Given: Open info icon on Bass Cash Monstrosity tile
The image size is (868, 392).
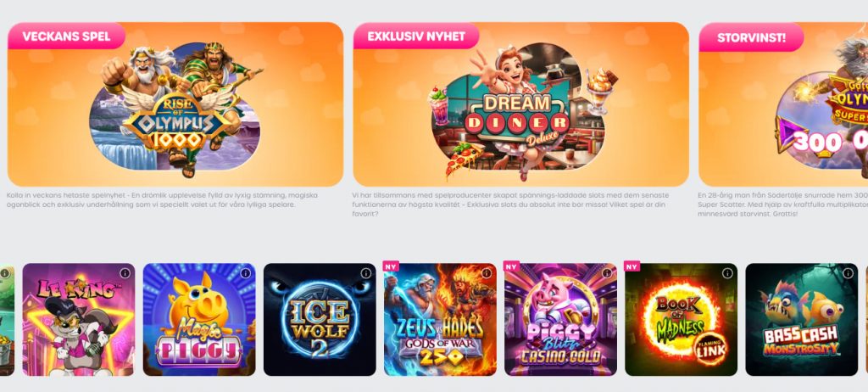Looking at the screenshot, I should (x=848, y=273).
